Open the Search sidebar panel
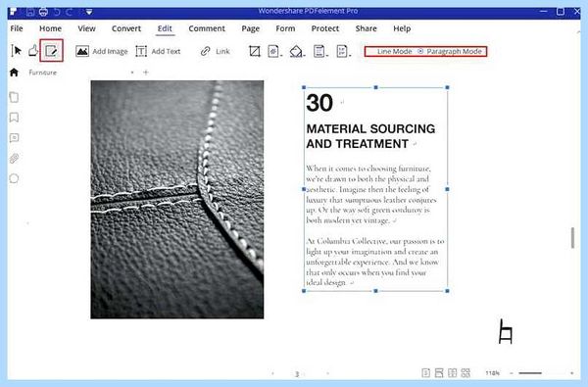The image size is (588, 387). click(14, 178)
